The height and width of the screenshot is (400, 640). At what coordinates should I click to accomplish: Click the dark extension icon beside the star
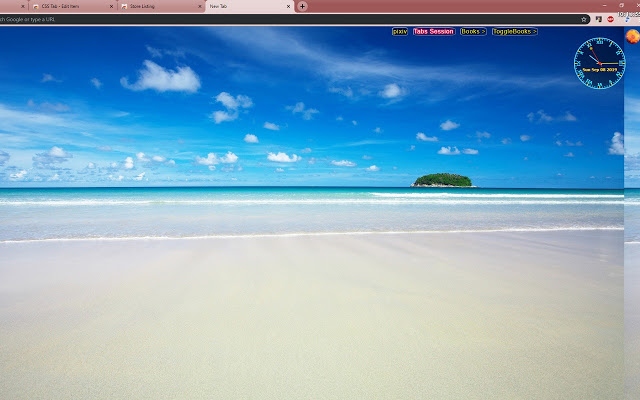pos(597,19)
